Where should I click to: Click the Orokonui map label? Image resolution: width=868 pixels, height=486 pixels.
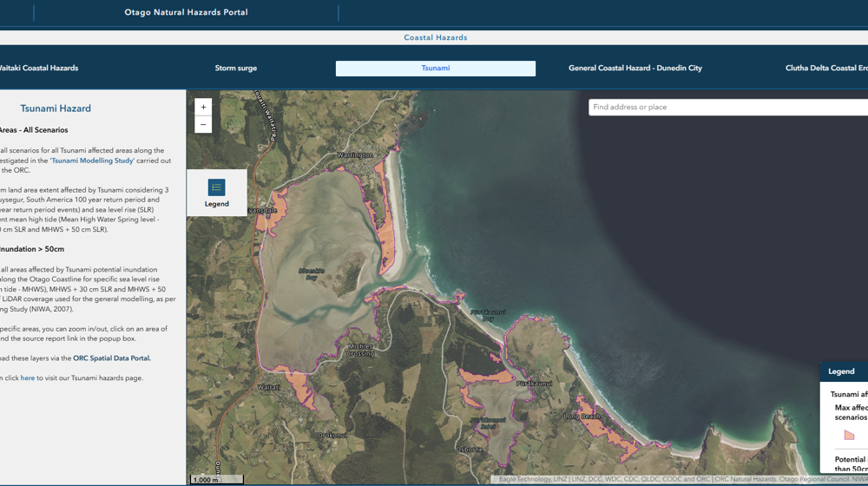(x=332, y=435)
